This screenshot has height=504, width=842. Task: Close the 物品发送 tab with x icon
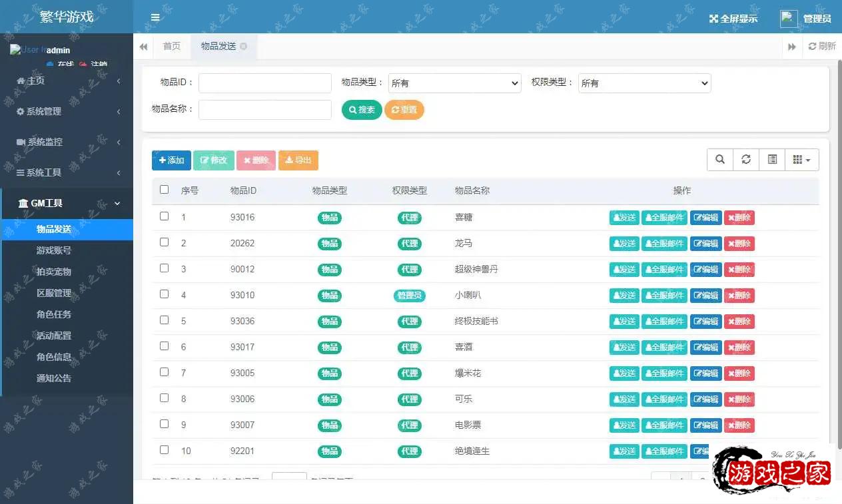click(x=244, y=47)
